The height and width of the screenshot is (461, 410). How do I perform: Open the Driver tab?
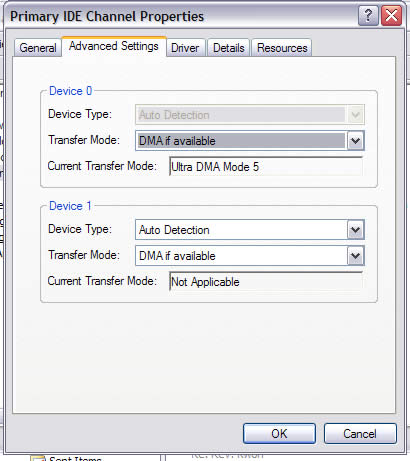coord(185,48)
